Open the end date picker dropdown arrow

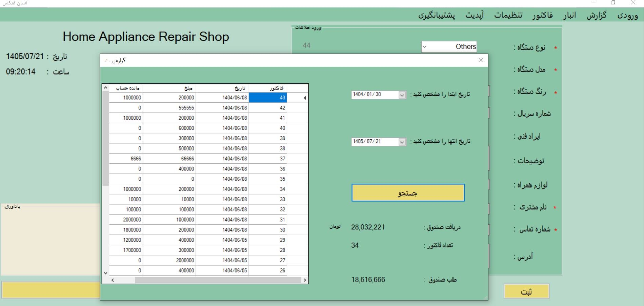[x=402, y=142]
